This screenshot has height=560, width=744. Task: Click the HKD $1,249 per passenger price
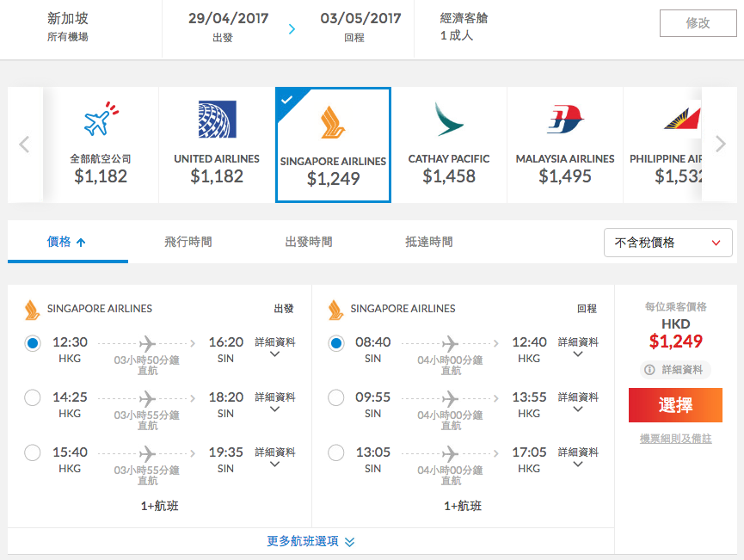tap(676, 334)
